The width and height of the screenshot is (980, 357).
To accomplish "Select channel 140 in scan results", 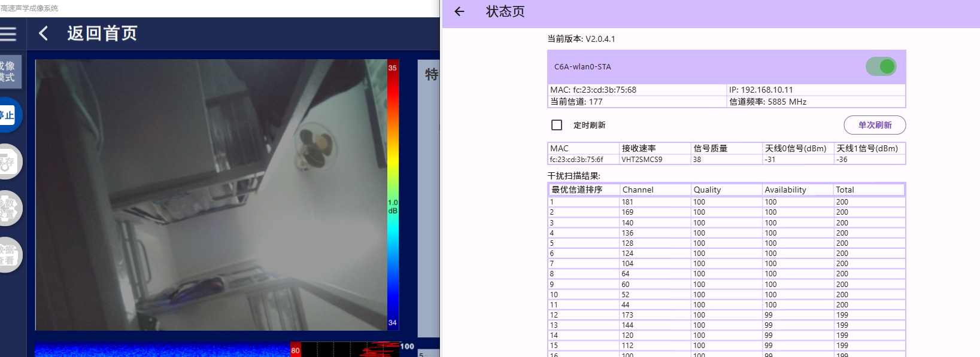I will point(627,223).
